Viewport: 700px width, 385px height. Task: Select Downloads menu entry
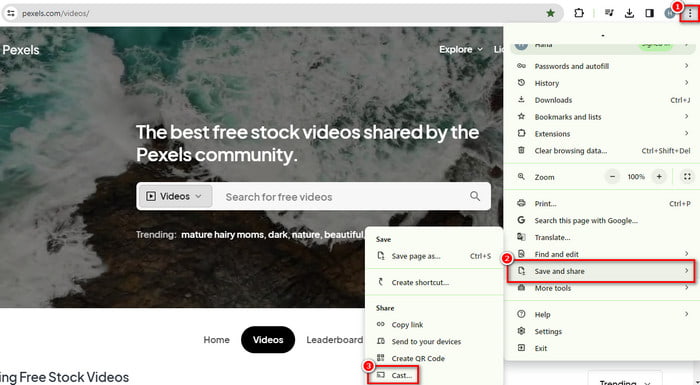pos(602,100)
